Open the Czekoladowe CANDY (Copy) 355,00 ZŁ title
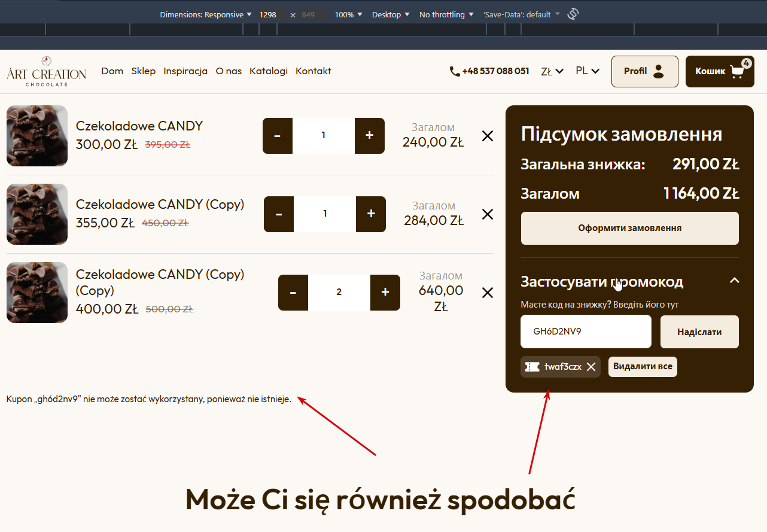767x532 pixels. point(160,205)
